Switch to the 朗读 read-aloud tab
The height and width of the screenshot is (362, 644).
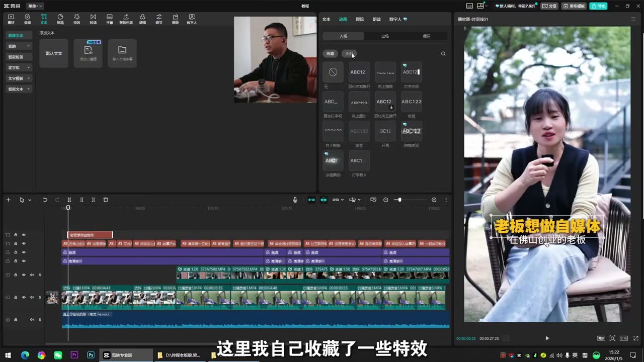(x=376, y=19)
